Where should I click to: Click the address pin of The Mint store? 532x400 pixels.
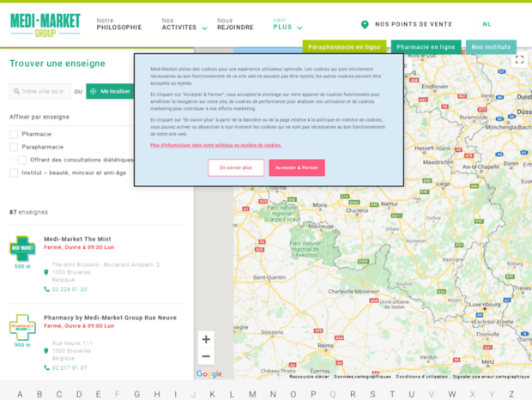click(x=46, y=272)
